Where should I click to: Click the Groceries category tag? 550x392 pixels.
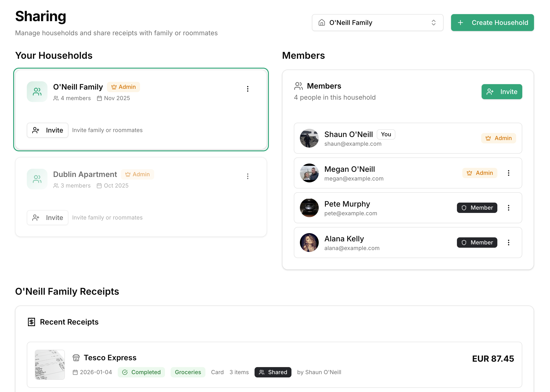[x=188, y=372]
